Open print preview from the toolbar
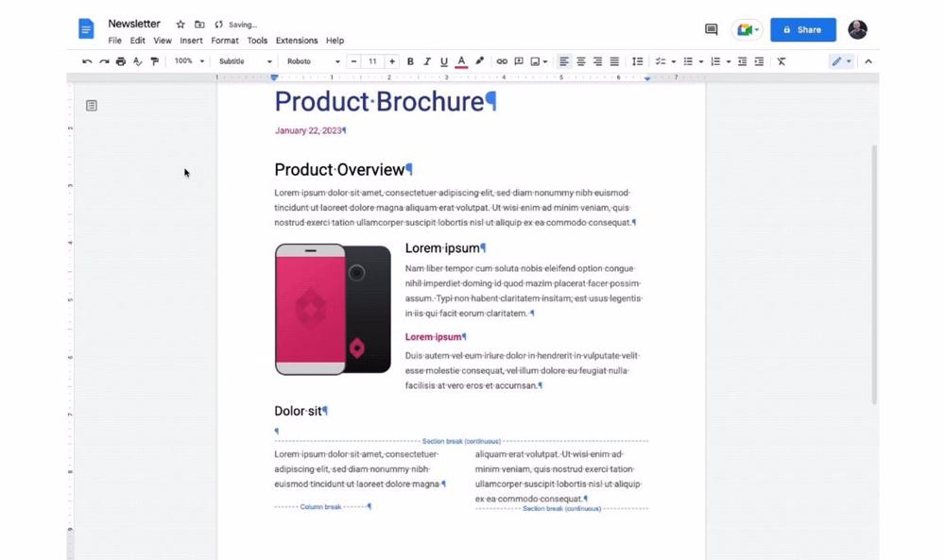 [121, 60]
